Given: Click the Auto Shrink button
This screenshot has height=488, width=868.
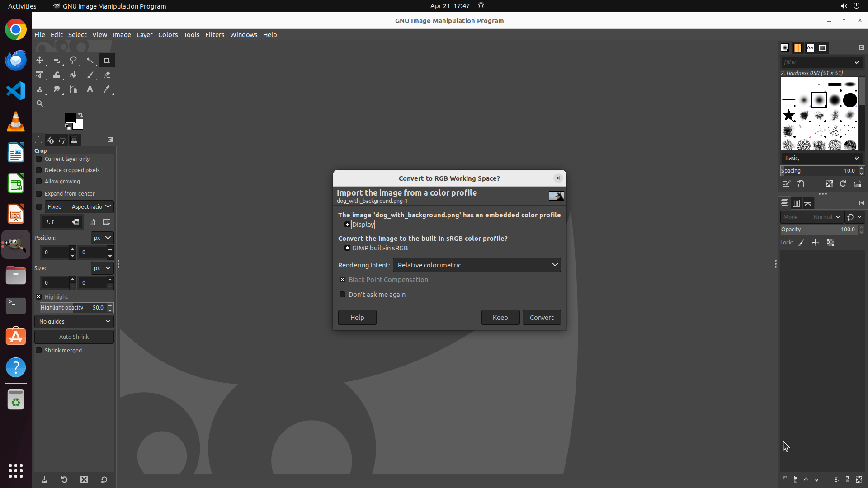Looking at the screenshot, I should tap(74, 337).
